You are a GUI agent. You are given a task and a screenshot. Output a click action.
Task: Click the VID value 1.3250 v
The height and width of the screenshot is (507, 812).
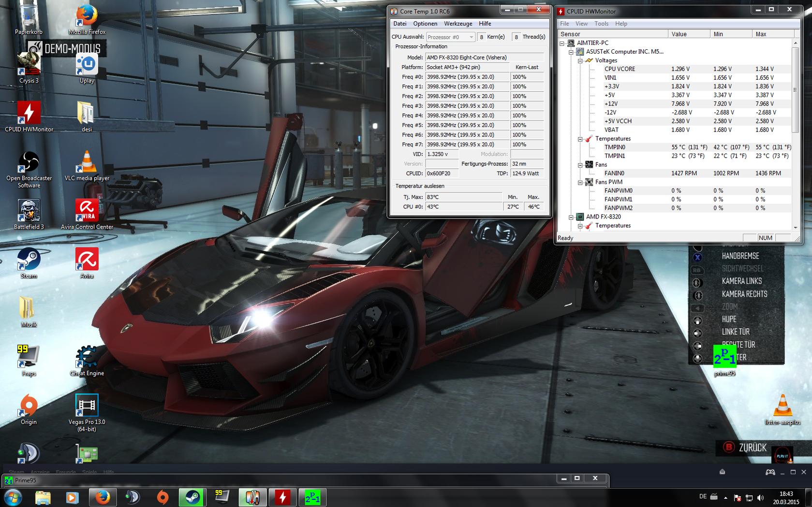(442, 154)
